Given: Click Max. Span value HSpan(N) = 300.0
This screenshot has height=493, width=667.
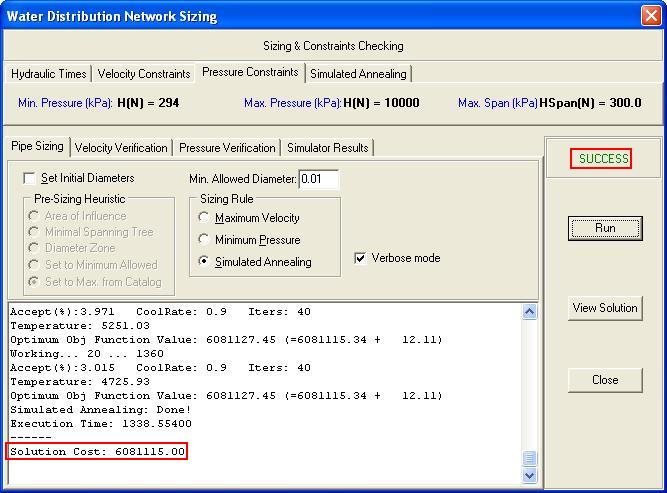Looking at the screenshot, I should (x=590, y=103).
